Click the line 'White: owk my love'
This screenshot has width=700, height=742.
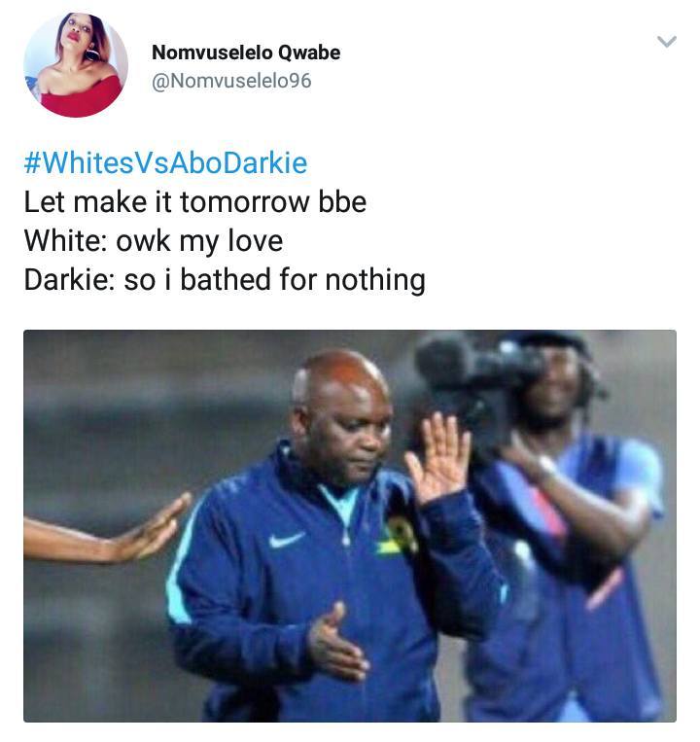(154, 241)
